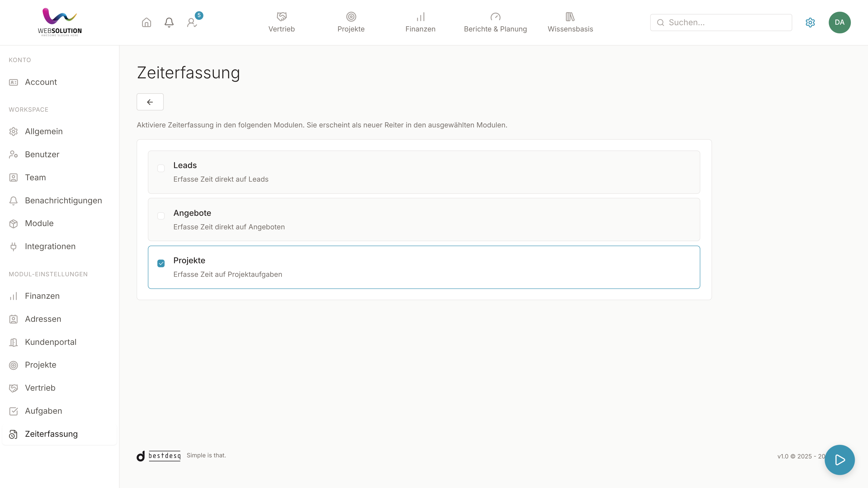The width and height of the screenshot is (868, 488).
Task: Open the notifications bell in the header
Action: tap(169, 23)
